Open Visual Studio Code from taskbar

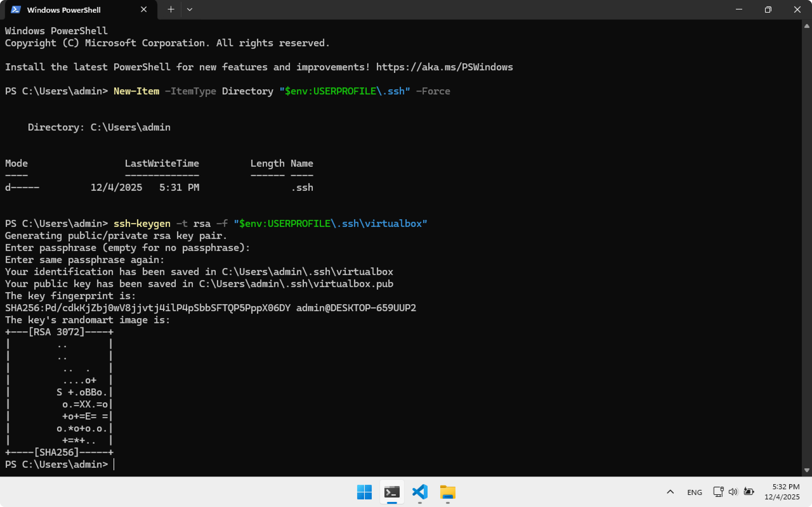coord(420,492)
